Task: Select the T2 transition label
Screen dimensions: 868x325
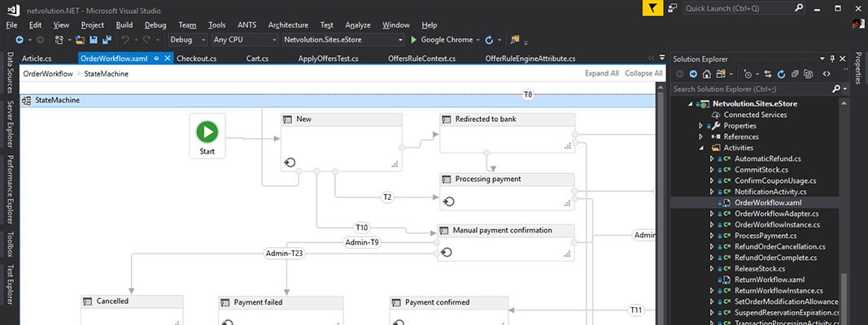Action: (387, 197)
